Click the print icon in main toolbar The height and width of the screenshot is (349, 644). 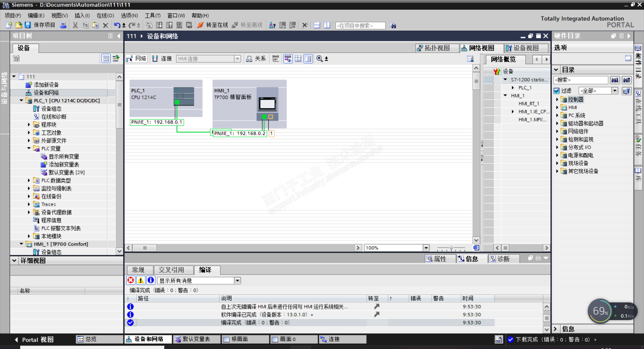tap(63, 25)
